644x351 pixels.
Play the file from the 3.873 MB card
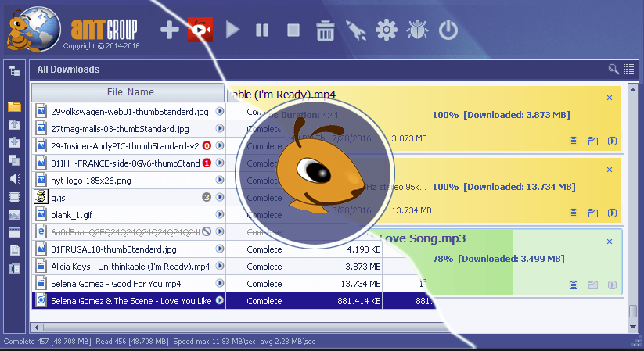[613, 141]
